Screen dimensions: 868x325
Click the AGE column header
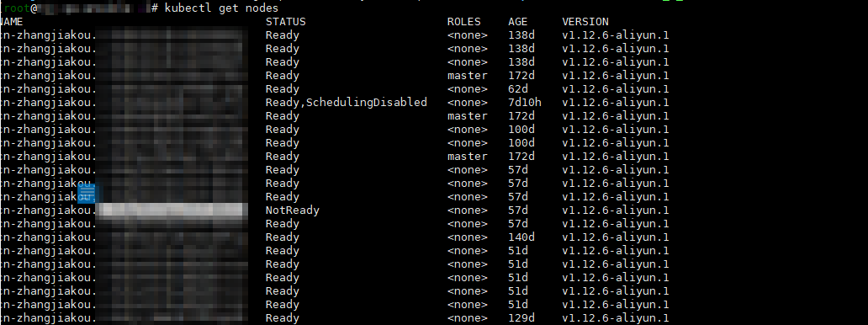pyautogui.click(x=518, y=22)
